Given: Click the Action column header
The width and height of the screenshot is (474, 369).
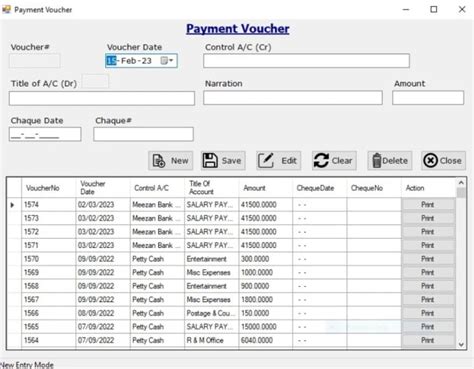Looking at the screenshot, I should tap(428, 188).
